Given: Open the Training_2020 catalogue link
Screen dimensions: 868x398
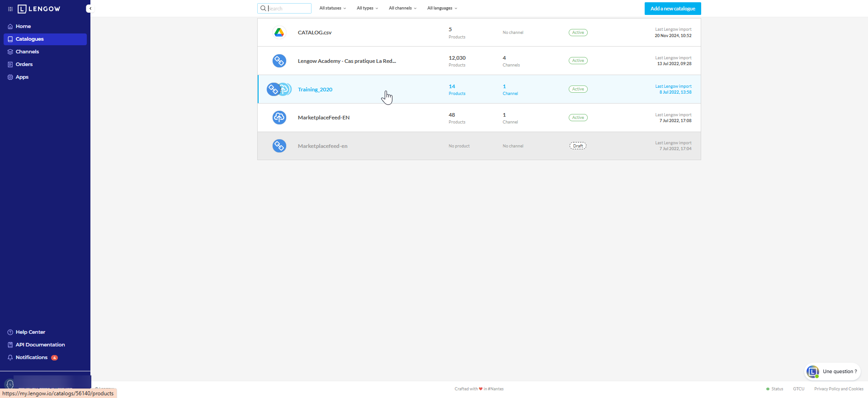Looking at the screenshot, I should point(315,90).
